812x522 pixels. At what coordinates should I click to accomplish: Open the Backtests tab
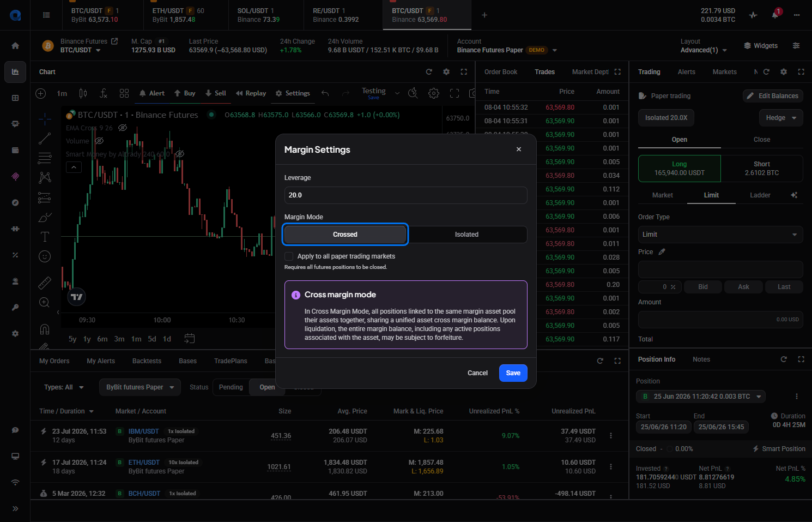(x=147, y=361)
